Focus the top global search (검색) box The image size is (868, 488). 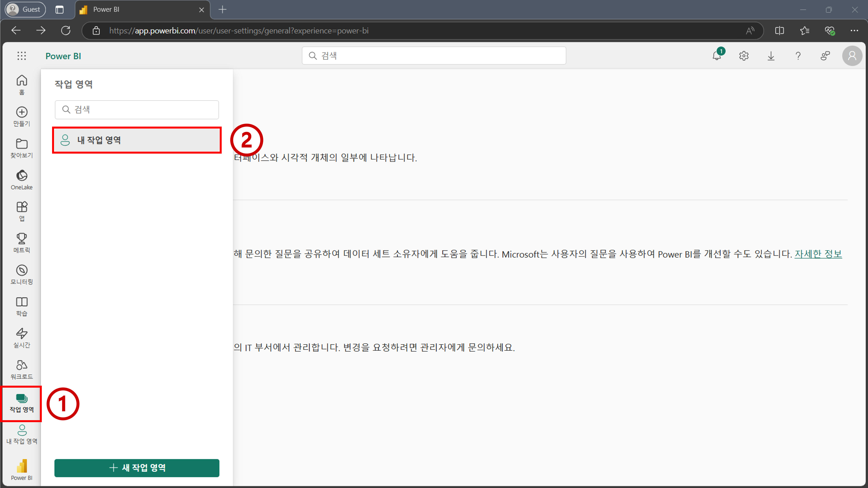pyautogui.click(x=434, y=56)
